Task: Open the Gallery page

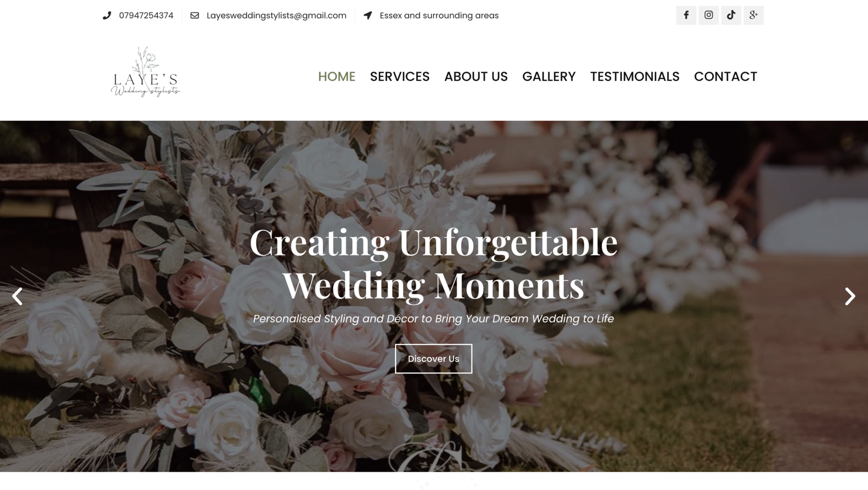Action: [x=549, y=76]
